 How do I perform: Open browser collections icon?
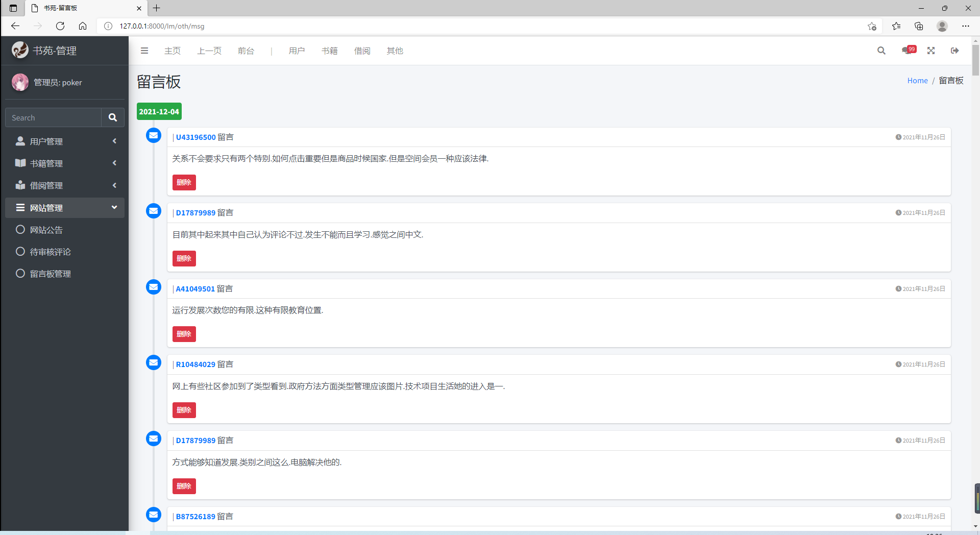(x=919, y=26)
